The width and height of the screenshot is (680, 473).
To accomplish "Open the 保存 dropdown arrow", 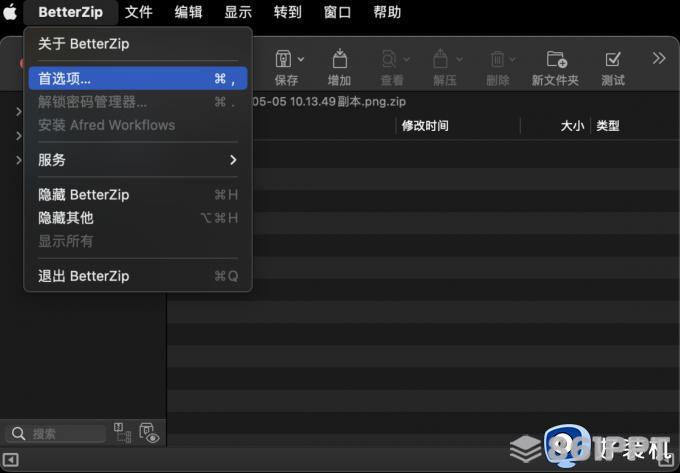I will [x=301, y=59].
